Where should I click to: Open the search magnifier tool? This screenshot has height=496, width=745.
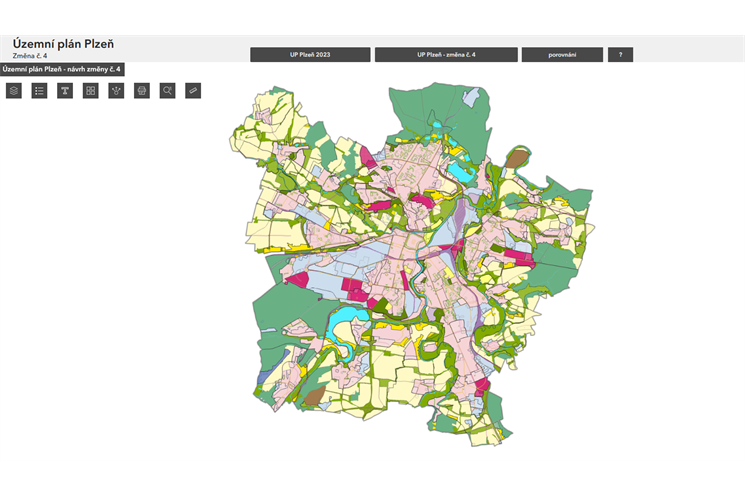[167, 91]
